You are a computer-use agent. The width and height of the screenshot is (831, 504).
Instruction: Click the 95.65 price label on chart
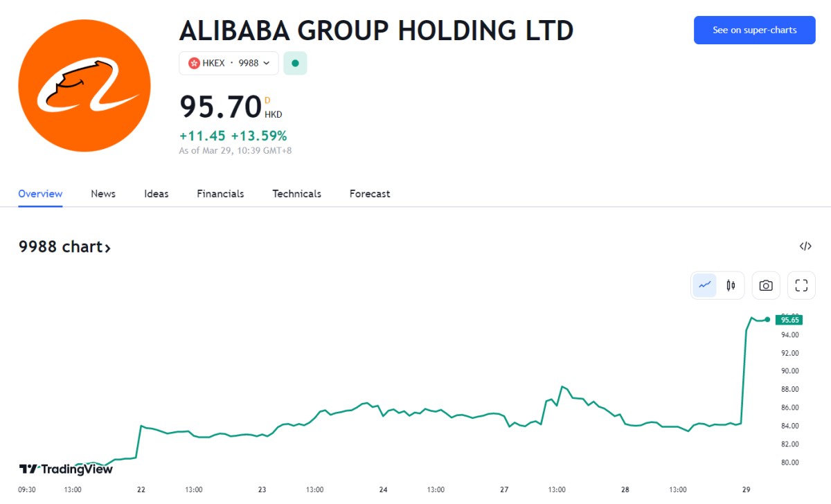789,320
